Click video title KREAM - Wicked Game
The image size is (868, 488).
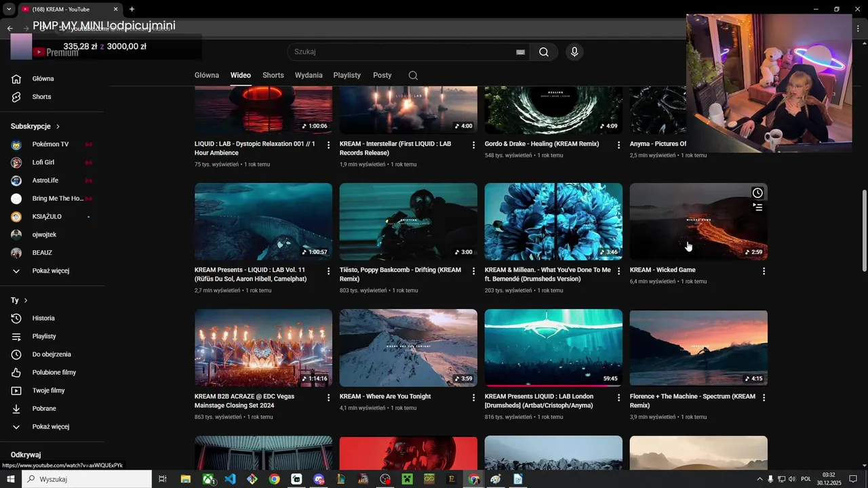[663, 270]
